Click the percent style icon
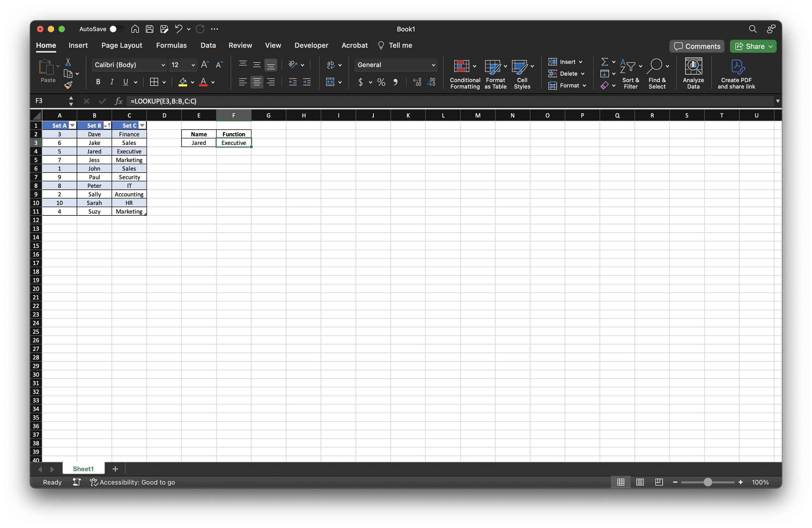This screenshot has width=812, height=528. (x=381, y=82)
